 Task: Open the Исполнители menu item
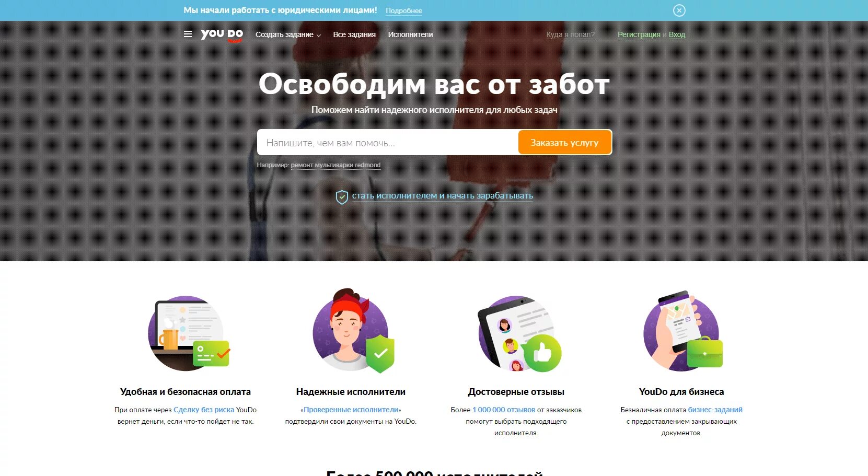(410, 34)
